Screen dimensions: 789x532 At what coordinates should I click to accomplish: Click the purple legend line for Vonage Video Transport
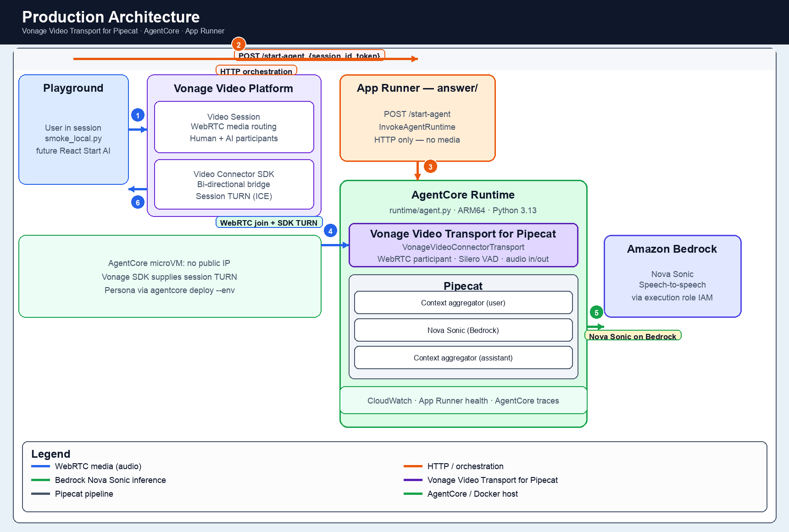[x=413, y=480]
